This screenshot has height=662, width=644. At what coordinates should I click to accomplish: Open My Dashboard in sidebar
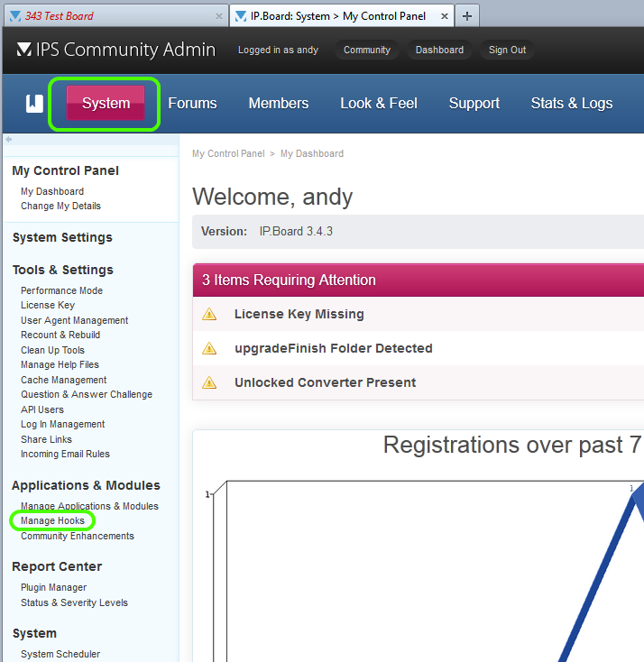52,192
